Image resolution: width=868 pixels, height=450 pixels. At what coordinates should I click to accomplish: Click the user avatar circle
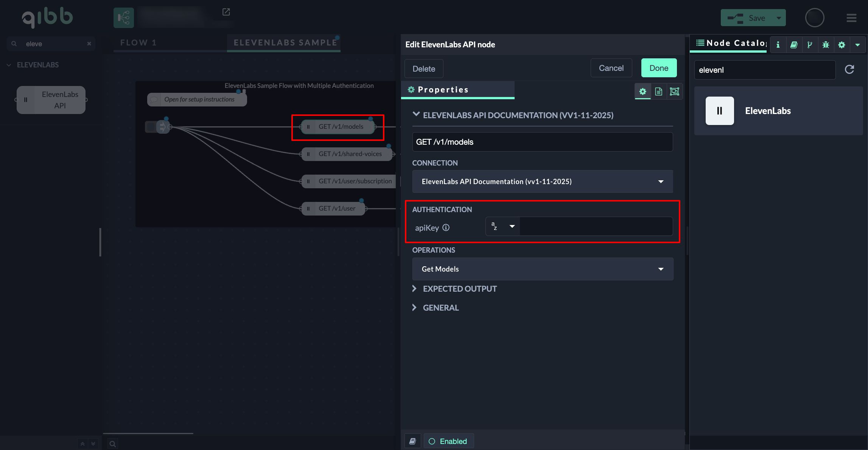click(x=814, y=18)
